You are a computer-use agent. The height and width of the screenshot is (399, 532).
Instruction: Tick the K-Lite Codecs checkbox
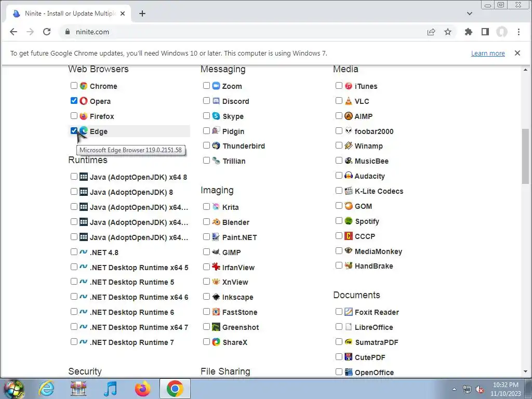pos(339,191)
